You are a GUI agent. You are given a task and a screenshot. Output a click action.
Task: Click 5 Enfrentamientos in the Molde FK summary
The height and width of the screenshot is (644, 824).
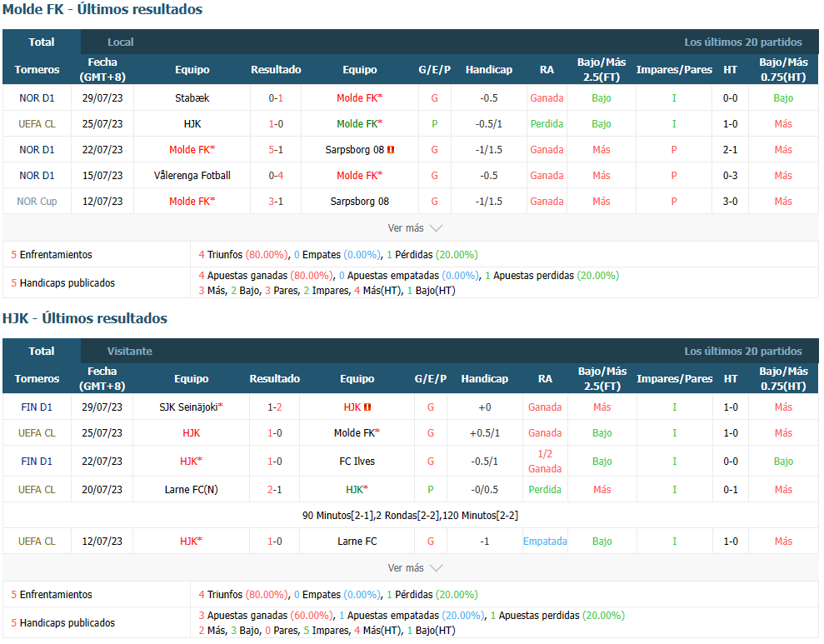[52, 254]
